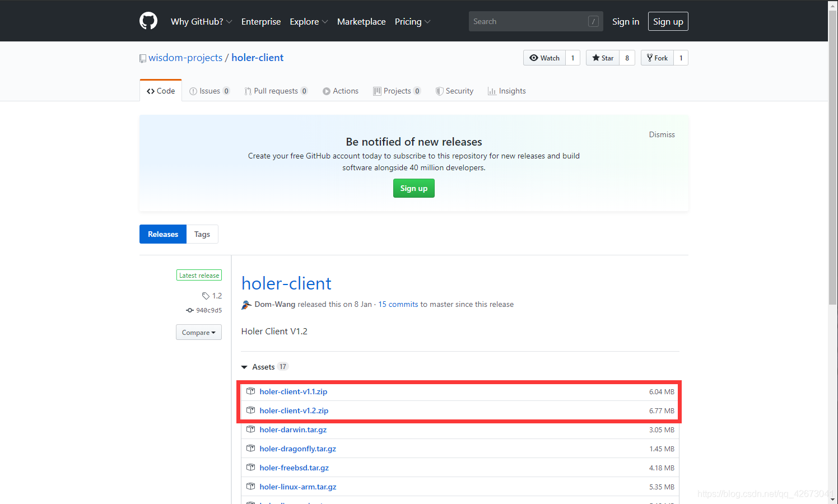Expand the Pricing dropdown menu
838x504 pixels.
(412, 21)
